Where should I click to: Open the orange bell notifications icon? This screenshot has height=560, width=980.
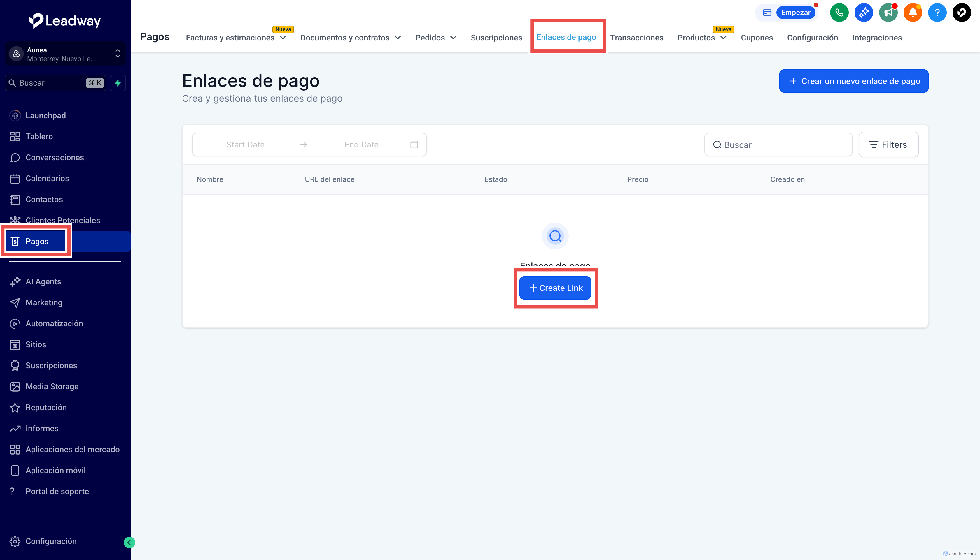(x=913, y=13)
